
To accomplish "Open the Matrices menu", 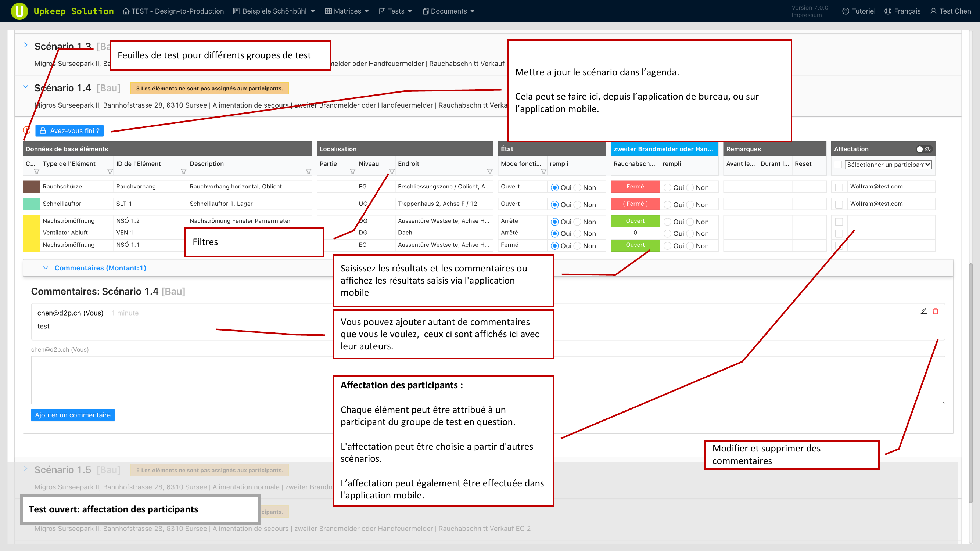I will tap(347, 11).
